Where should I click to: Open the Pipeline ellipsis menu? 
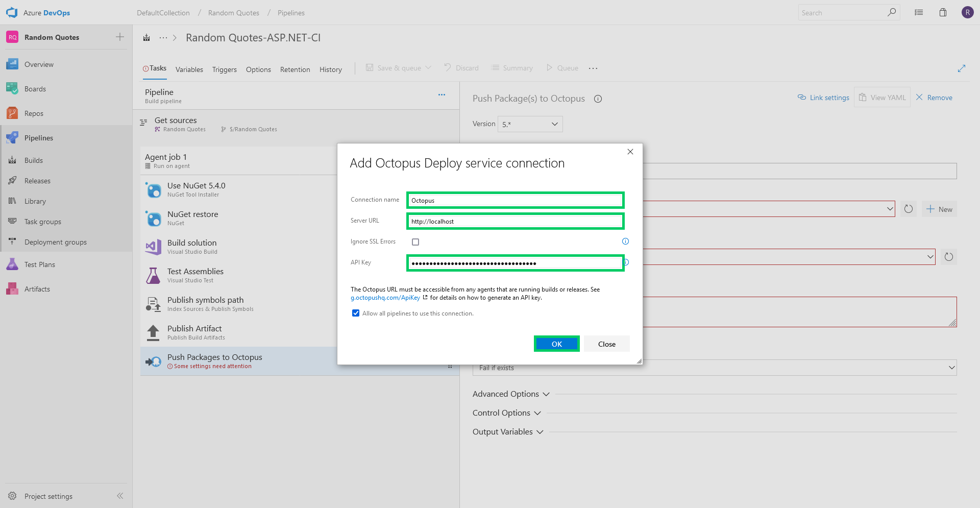point(442,95)
